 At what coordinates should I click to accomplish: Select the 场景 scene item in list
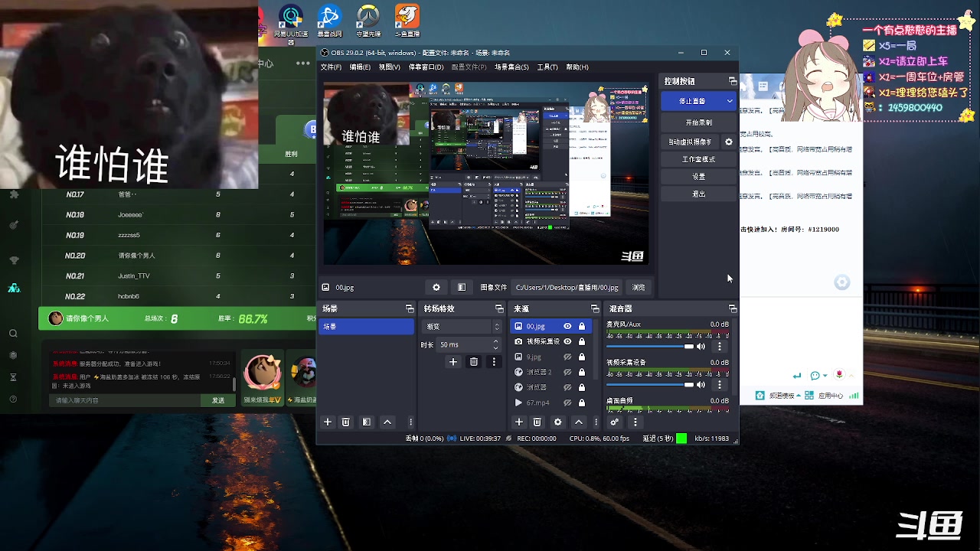(366, 327)
